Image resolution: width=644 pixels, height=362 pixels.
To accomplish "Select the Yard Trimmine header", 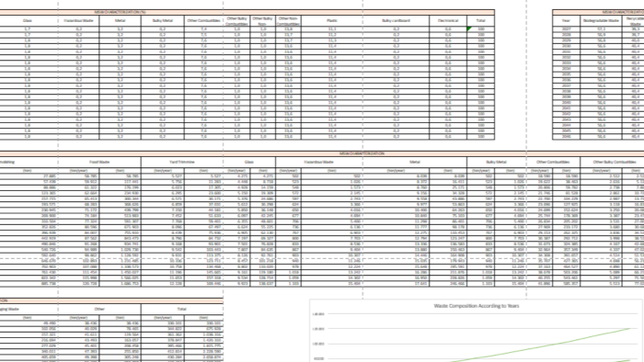I will click(x=182, y=162).
